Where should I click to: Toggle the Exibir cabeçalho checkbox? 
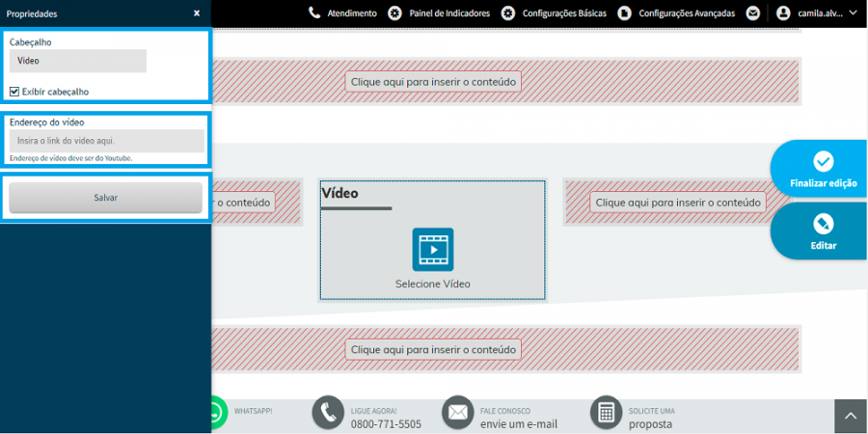(14, 92)
